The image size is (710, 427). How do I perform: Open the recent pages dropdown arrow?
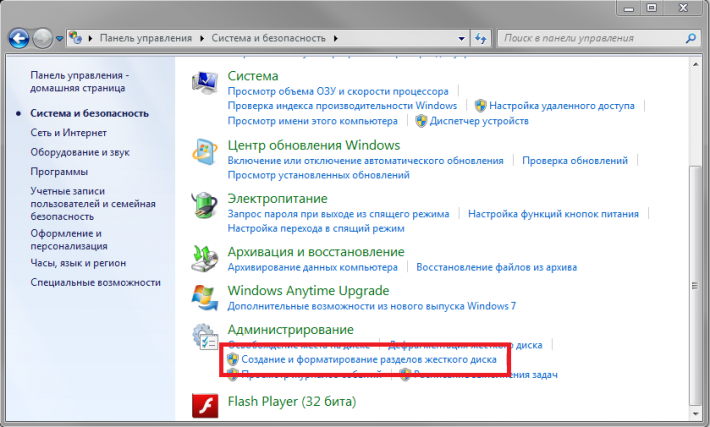[x=59, y=39]
